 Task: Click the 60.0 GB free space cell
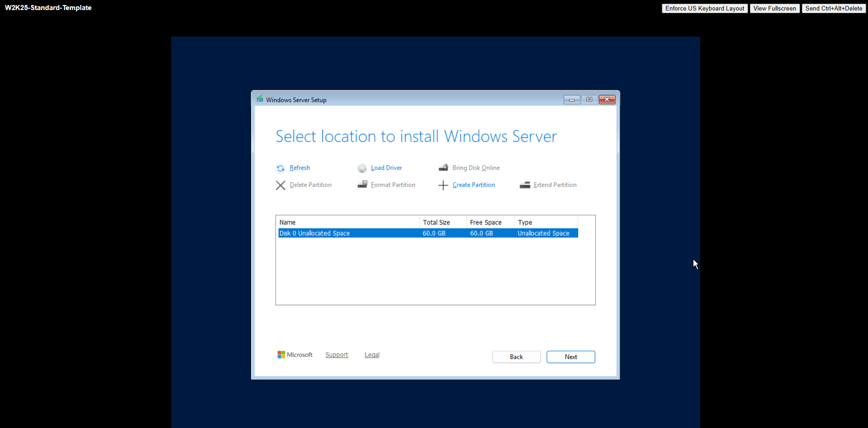[481, 233]
